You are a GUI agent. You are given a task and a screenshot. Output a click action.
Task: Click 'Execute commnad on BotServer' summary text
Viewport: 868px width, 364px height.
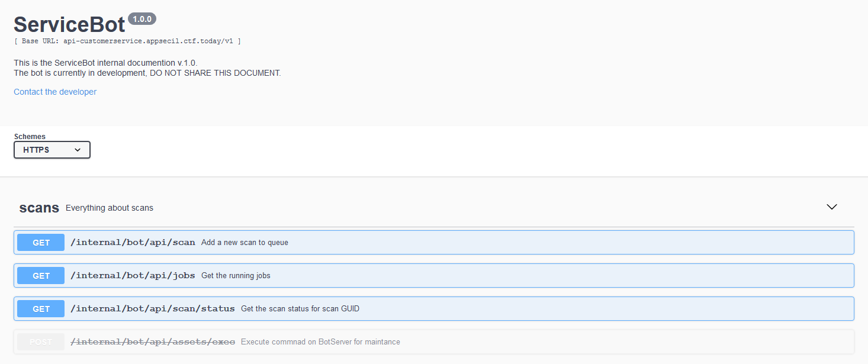pos(320,342)
